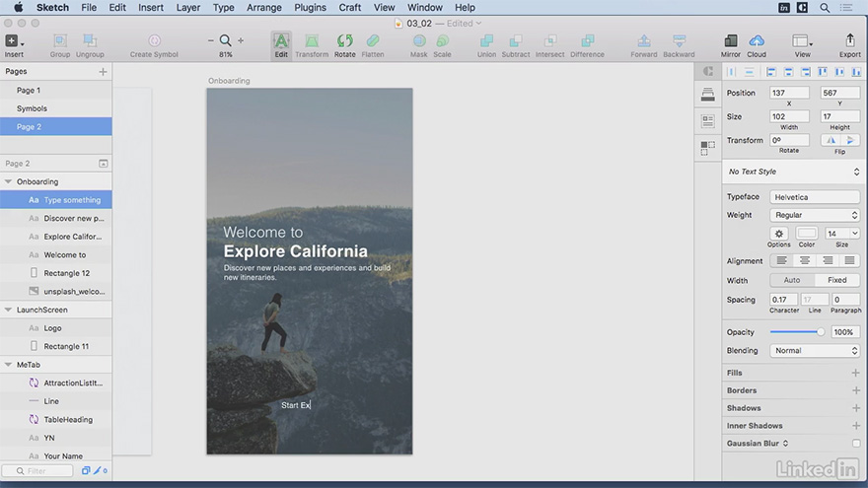Click the Character spacing field
This screenshot has height=488, width=868.
click(784, 300)
